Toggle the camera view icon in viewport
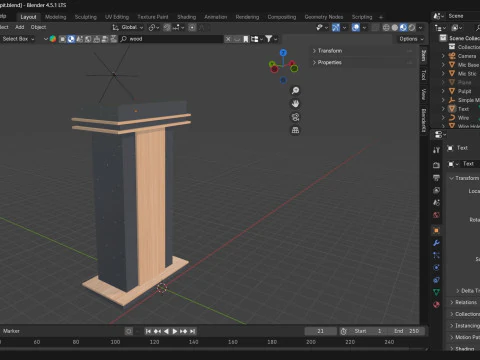 (x=295, y=117)
